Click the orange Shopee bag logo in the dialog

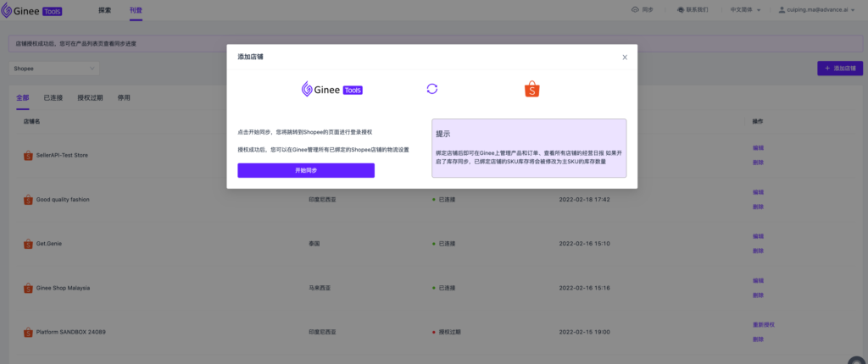coord(531,89)
